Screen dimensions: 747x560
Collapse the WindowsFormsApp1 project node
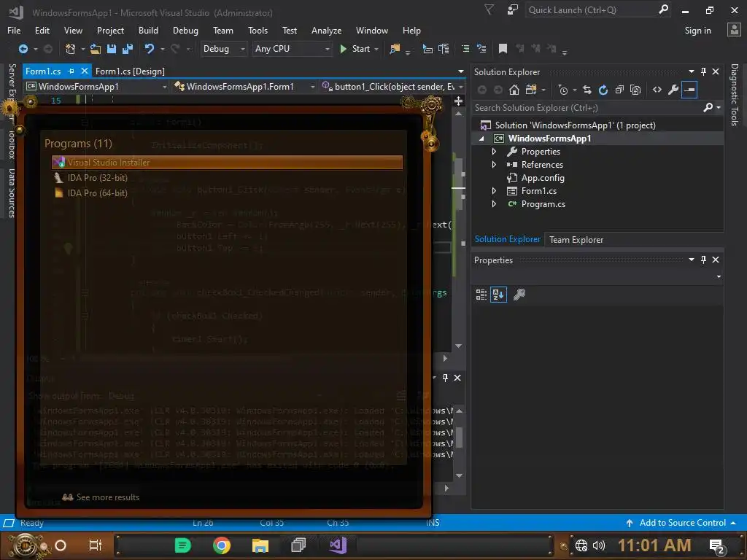point(481,139)
